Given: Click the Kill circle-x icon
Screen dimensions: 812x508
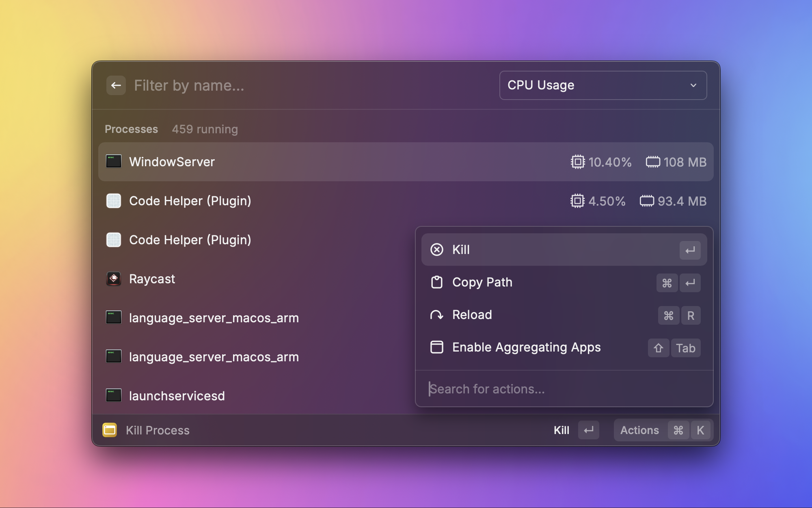Looking at the screenshot, I should tap(437, 250).
